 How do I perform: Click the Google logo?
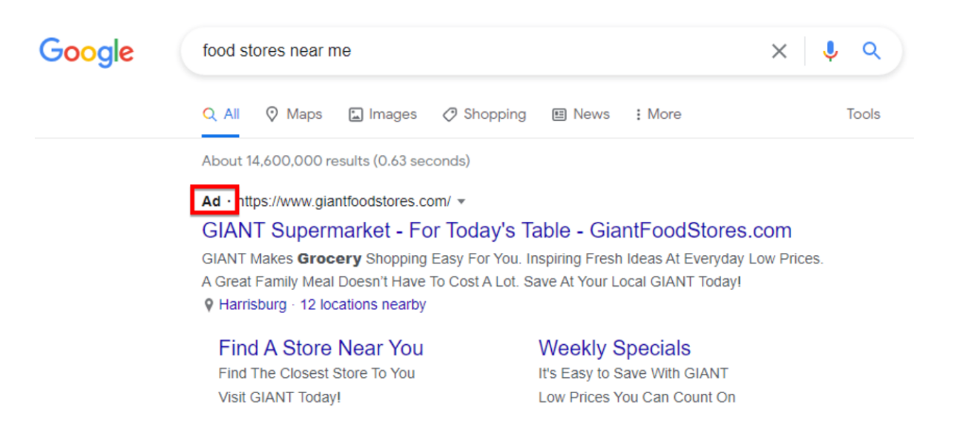pyautogui.click(x=86, y=52)
